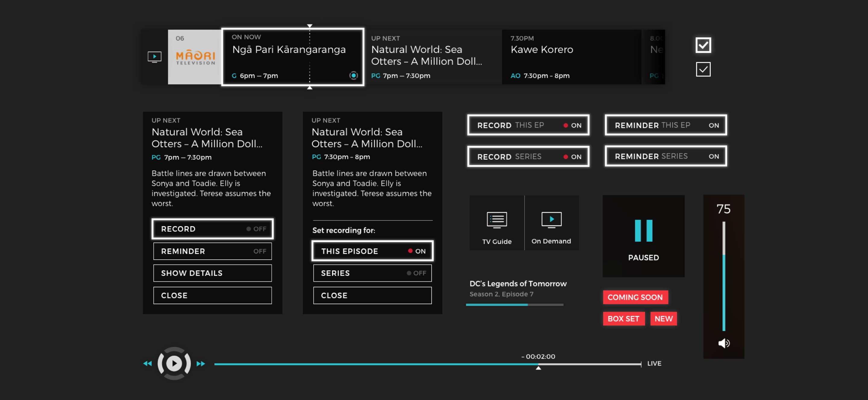Image resolution: width=868 pixels, height=400 pixels.
Task: Click the top checkbox in sidebar
Action: click(703, 45)
